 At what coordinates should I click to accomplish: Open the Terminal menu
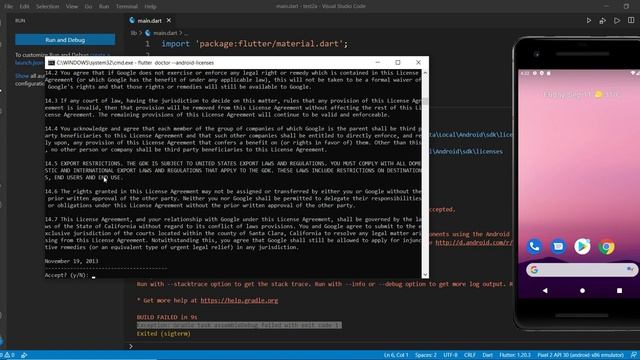pyautogui.click(x=127, y=6)
